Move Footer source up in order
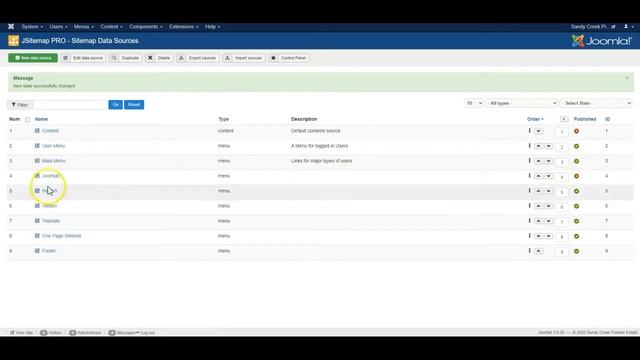 (538, 251)
